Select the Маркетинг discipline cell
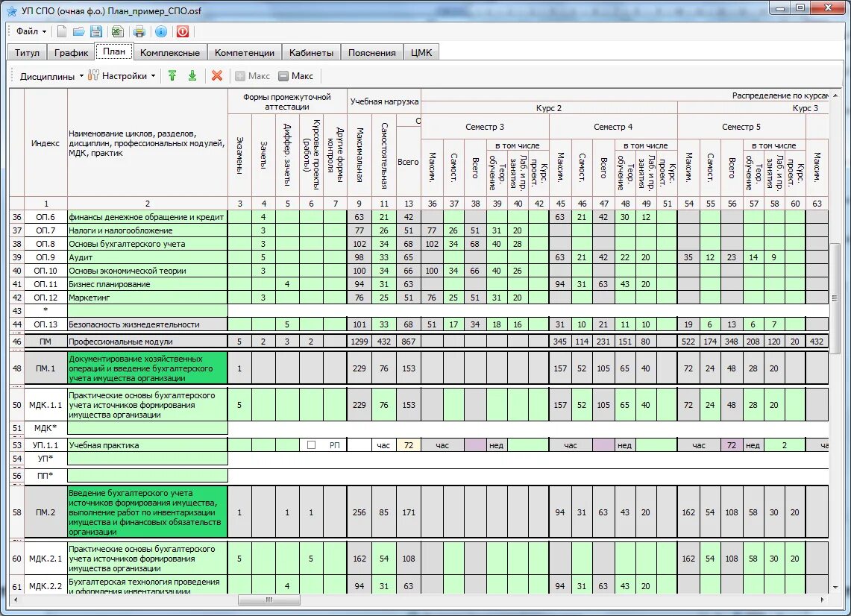Image resolution: width=851 pixels, height=616 pixels. [x=147, y=298]
